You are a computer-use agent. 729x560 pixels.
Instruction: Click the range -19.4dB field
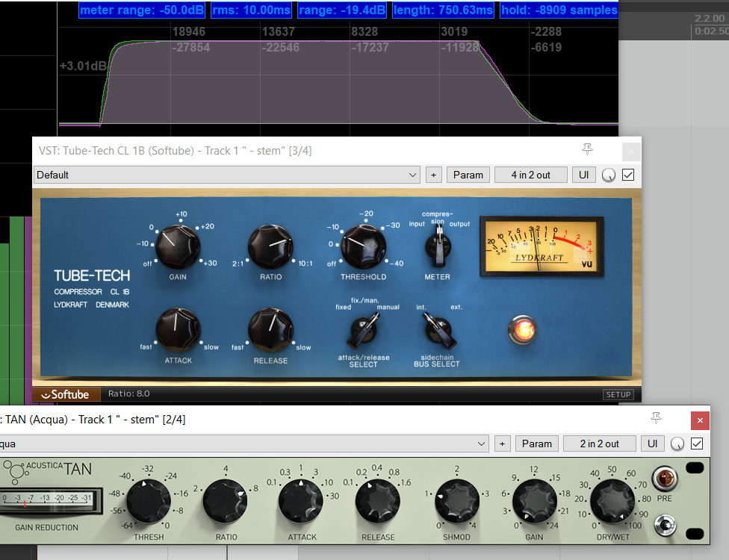342,10
